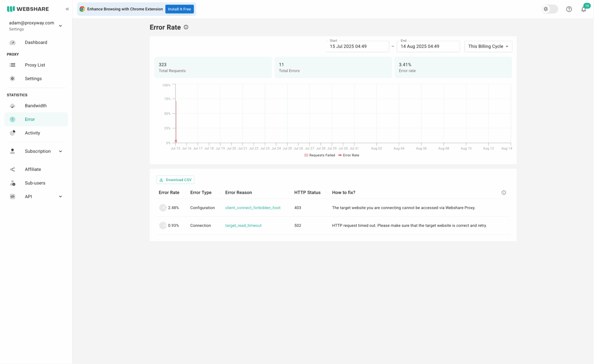594x364 pixels.
Task: Click the Start date input field
Action: pyautogui.click(x=357, y=46)
